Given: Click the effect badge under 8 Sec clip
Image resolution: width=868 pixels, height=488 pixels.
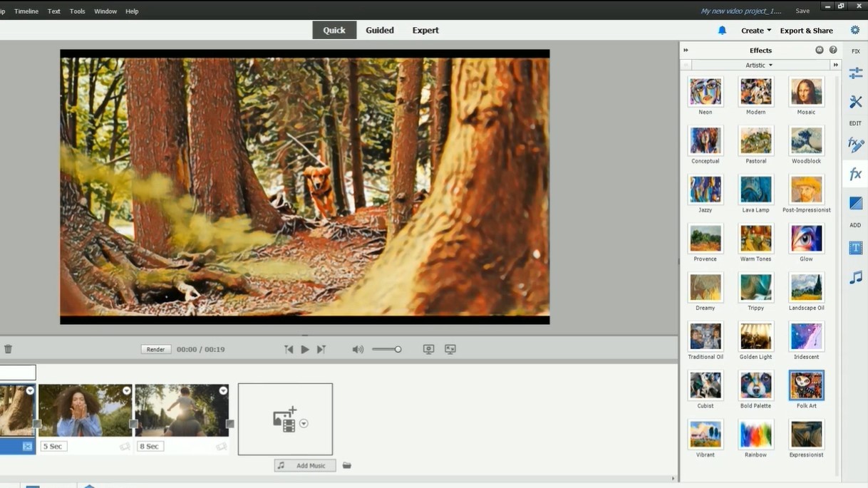Looking at the screenshot, I should click(x=221, y=447).
